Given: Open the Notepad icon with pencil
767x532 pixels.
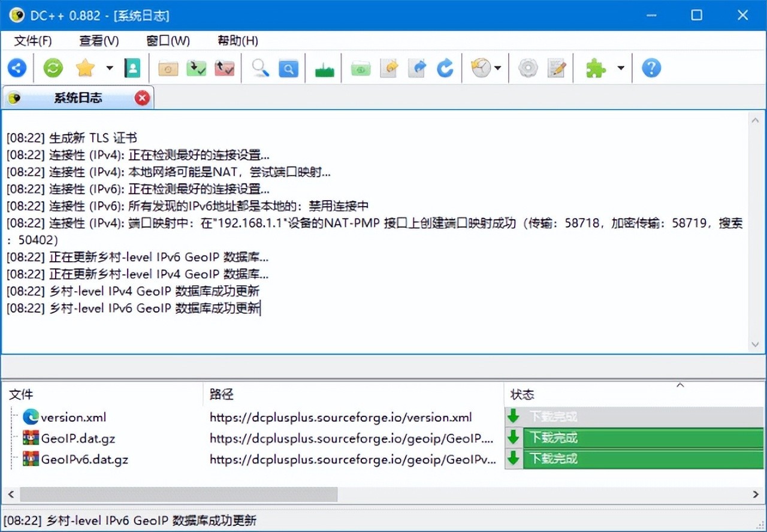Looking at the screenshot, I should click(557, 68).
